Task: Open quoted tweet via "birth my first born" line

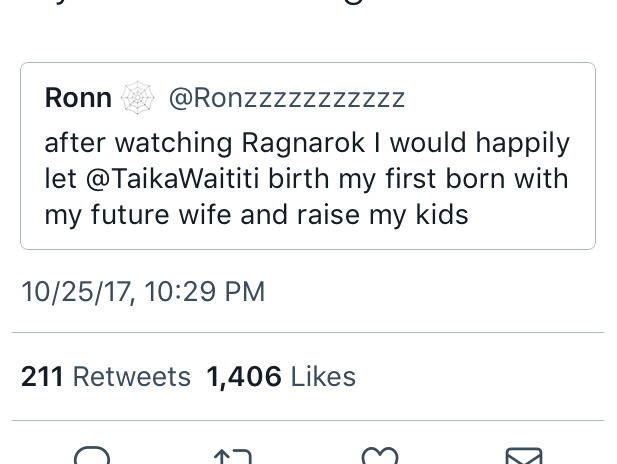Action: pyautogui.click(x=307, y=179)
